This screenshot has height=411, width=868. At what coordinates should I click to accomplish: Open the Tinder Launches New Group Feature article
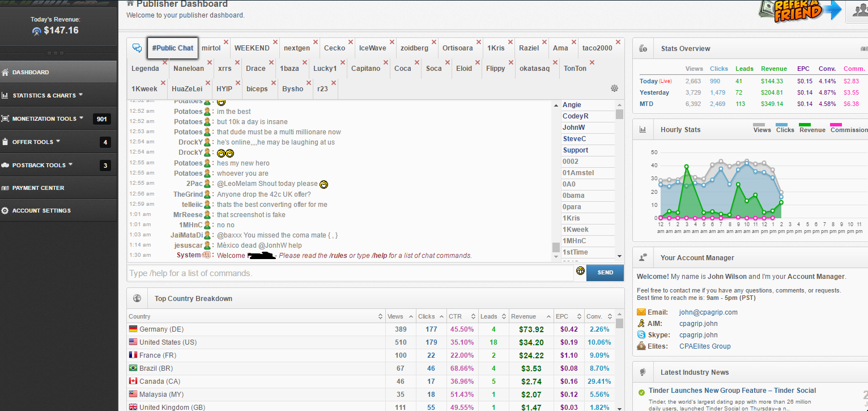coord(733,390)
